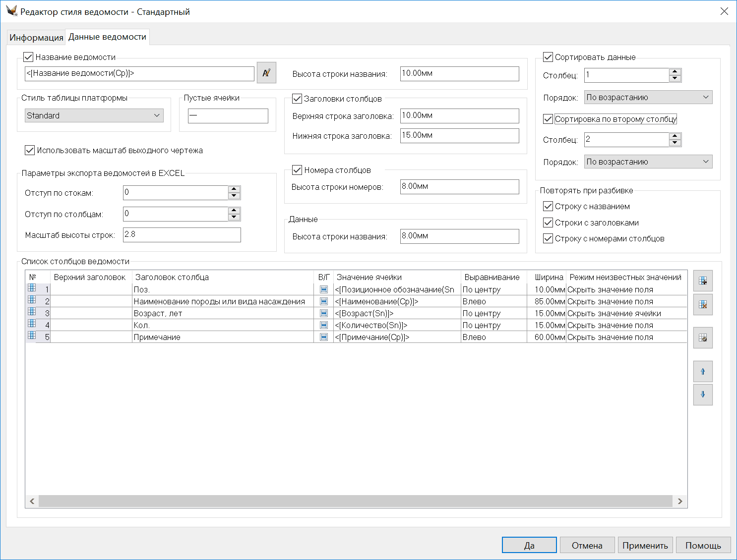This screenshot has width=737, height=560.
Task: Open the title text style editor icon
Action: pos(266,73)
